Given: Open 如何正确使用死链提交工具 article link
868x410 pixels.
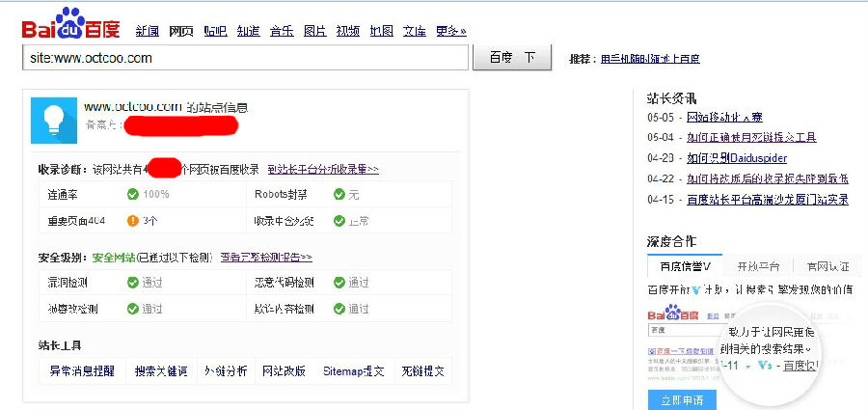Looking at the screenshot, I should pos(751,137).
